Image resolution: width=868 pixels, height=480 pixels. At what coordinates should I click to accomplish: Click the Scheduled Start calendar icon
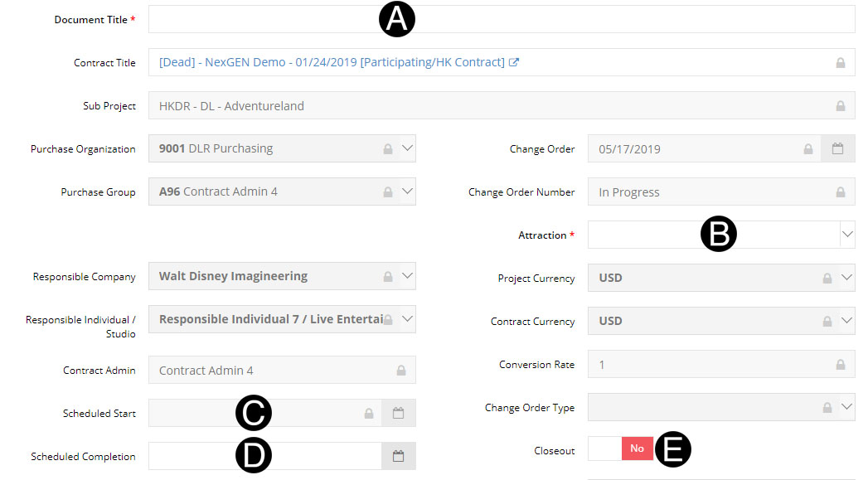click(398, 413)
